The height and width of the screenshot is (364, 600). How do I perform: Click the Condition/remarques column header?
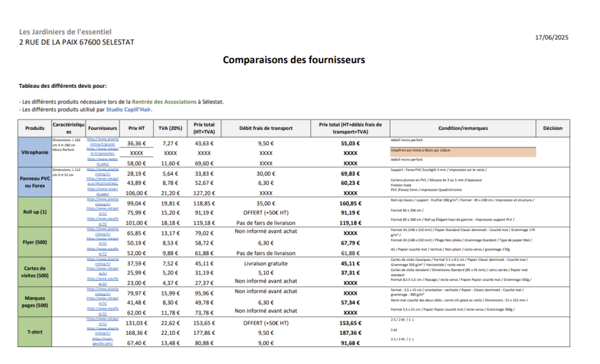click(x=463, y=128)
